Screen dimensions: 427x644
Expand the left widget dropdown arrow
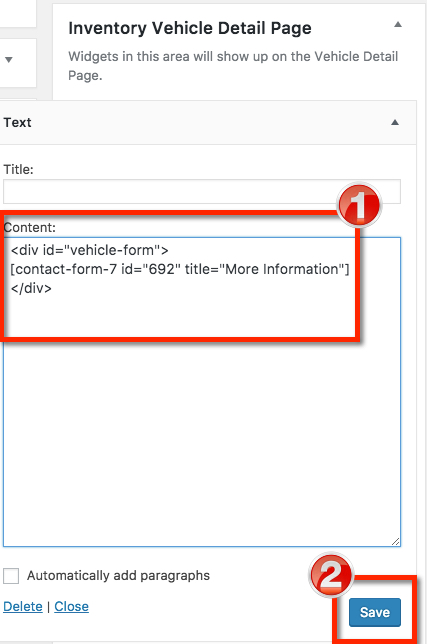[x=9, y=60]
